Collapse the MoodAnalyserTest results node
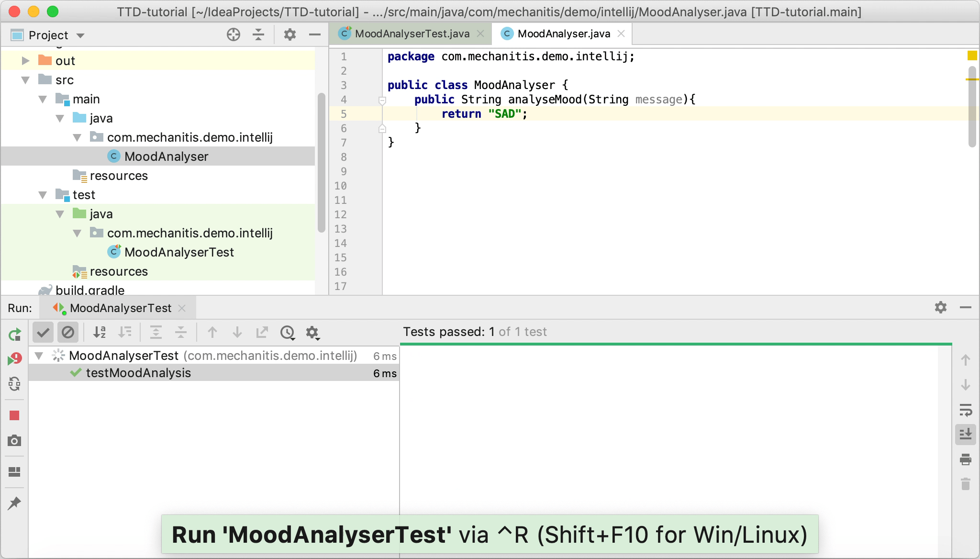 tap(39, 356)
